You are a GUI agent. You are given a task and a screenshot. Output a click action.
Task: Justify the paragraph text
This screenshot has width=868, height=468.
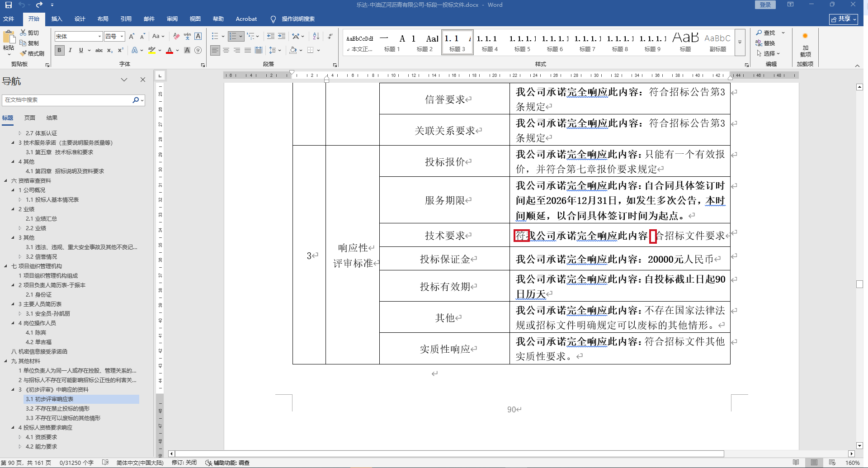tap(248, 50)
